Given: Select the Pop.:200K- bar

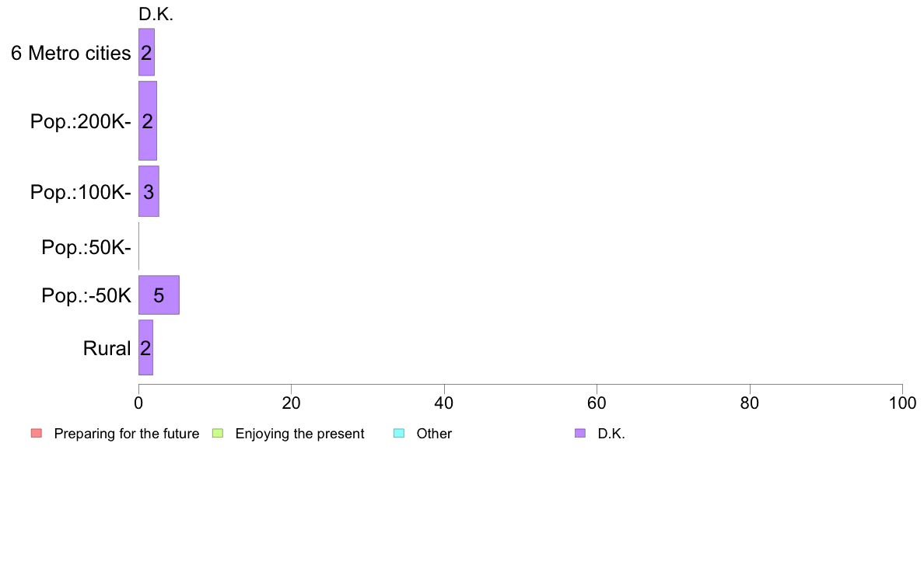Looking at the screenshot, I should 148,120.
